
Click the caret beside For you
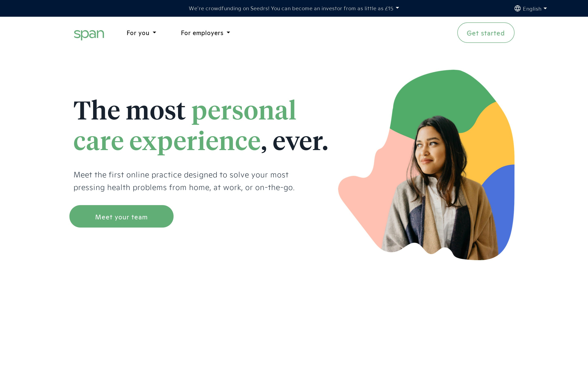point(154,33)
